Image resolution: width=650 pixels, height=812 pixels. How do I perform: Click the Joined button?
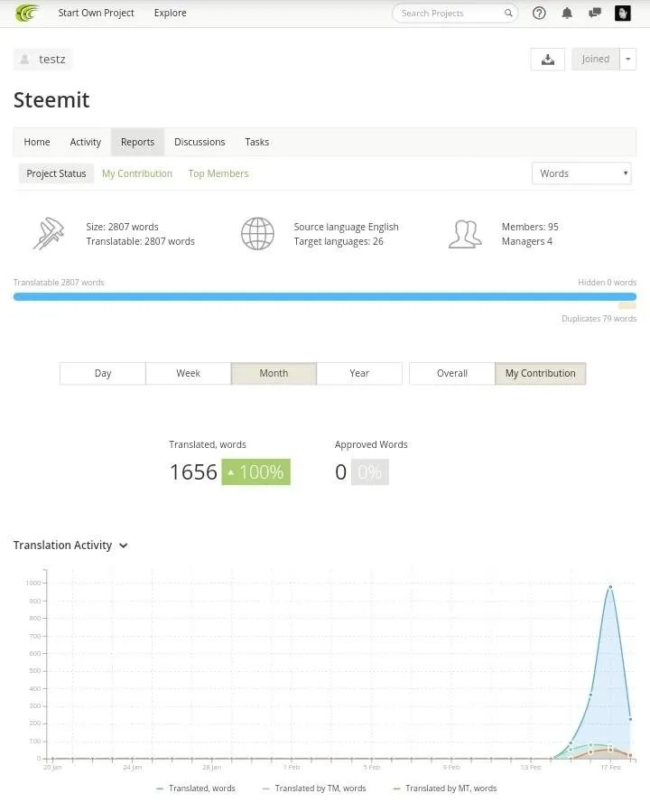pyautogui.click(x=596, y=59)
